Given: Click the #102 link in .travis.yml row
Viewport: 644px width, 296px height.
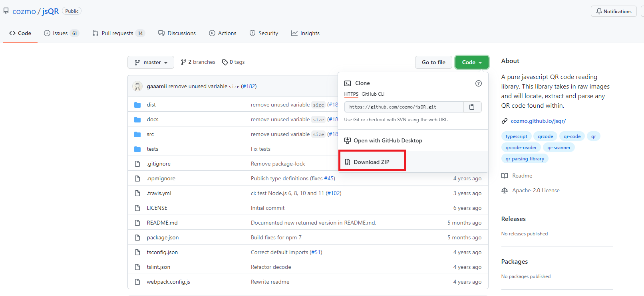Looking at the screenshot, I should pos(334,193).
